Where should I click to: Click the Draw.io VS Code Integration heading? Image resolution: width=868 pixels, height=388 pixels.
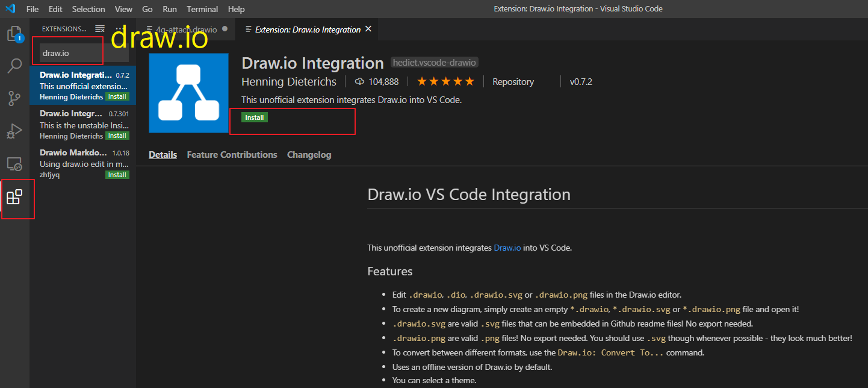click(469, 195)
